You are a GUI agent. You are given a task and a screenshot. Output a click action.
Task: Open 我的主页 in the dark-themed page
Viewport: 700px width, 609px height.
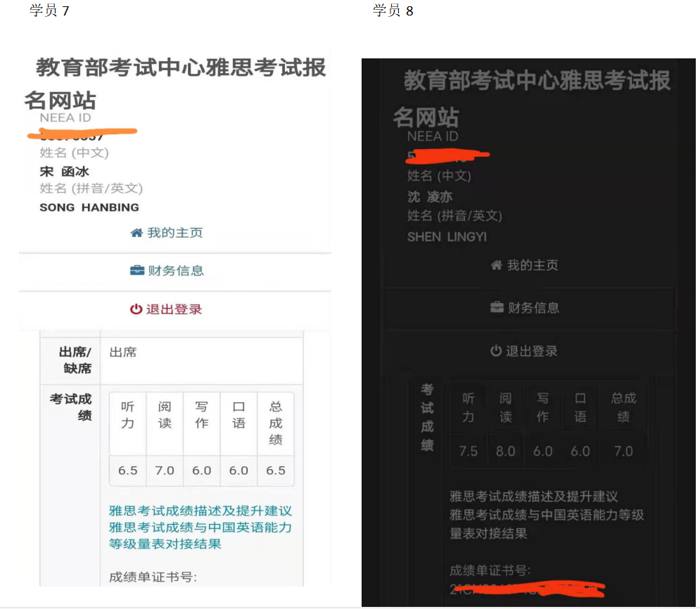pos(533,266)
